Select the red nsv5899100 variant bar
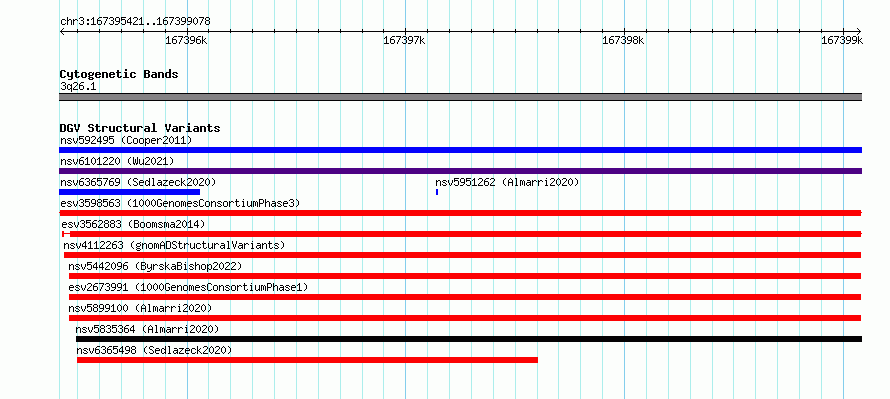 [465, 318]
